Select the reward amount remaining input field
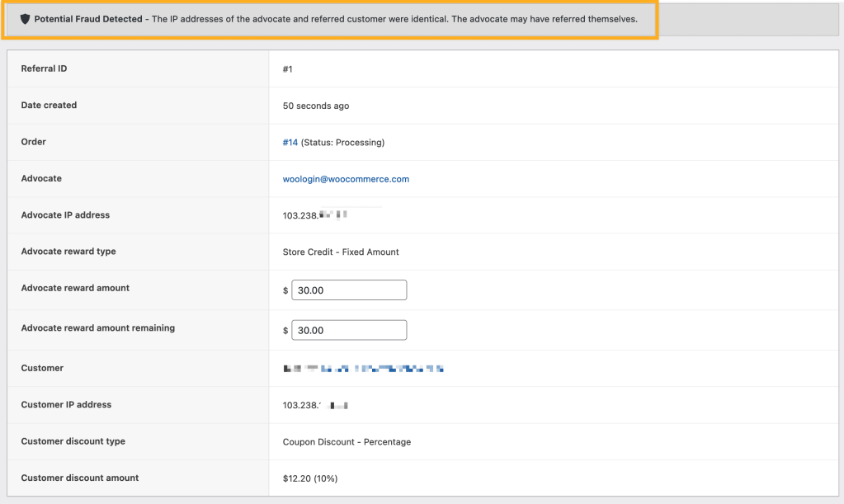 [348, 329]
